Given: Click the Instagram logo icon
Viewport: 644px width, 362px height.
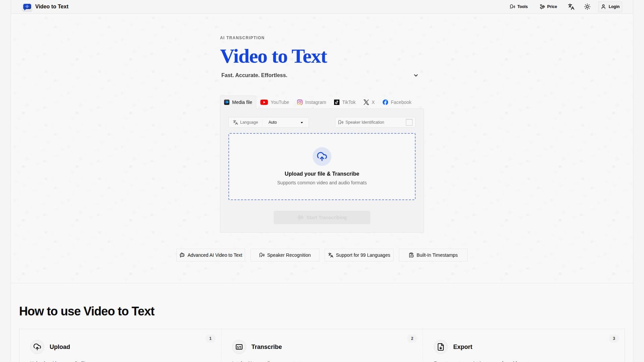Looking at the screenshot, I should pyautogui.click(x=300, y=102).
